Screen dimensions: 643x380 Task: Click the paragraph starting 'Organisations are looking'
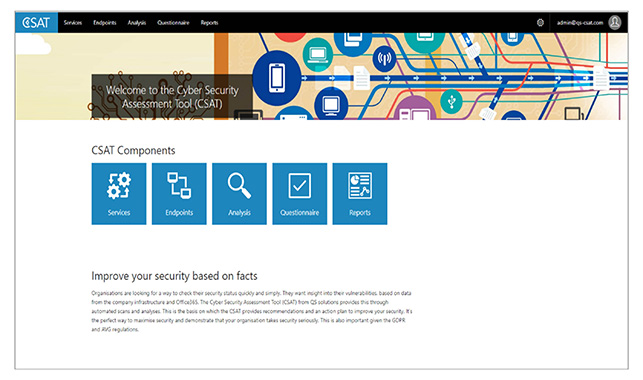(x=251, y=311)
